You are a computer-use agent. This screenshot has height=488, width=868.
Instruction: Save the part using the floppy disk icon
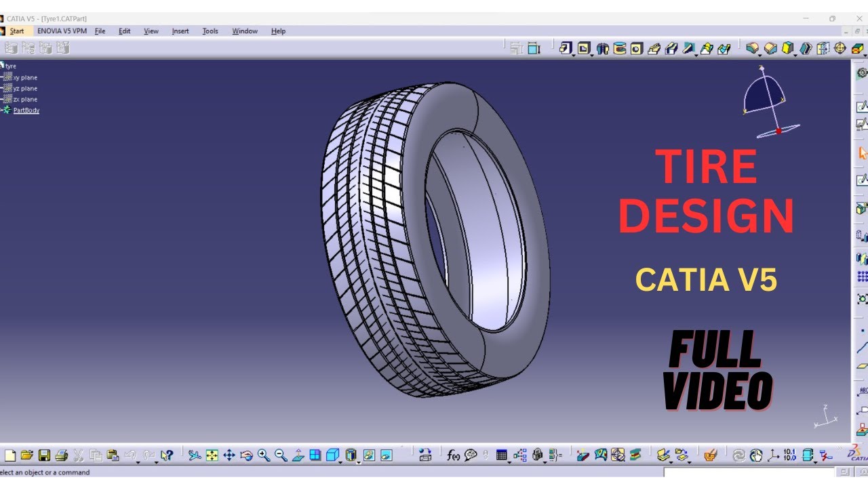tap(44, 455)
